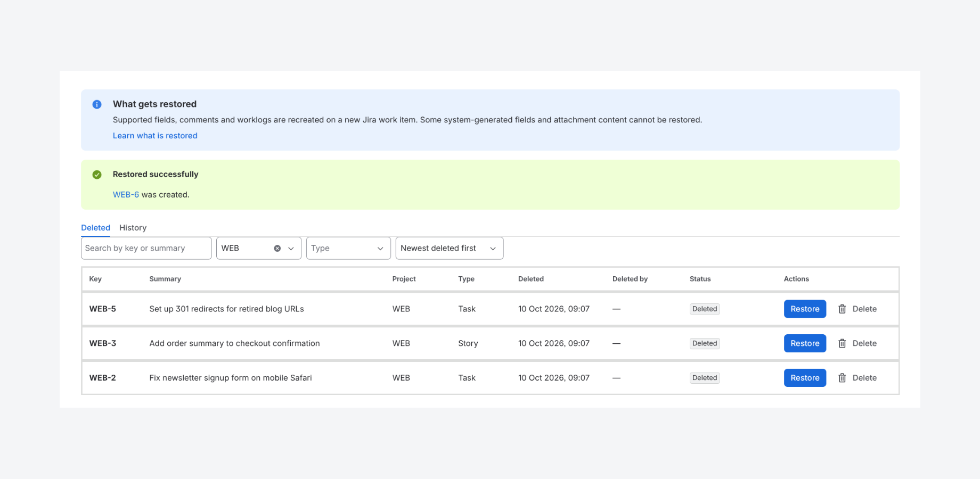Viewport: 980px width, 479px height.
Task: Clear the WEB project filter
Action: (277, 249)
